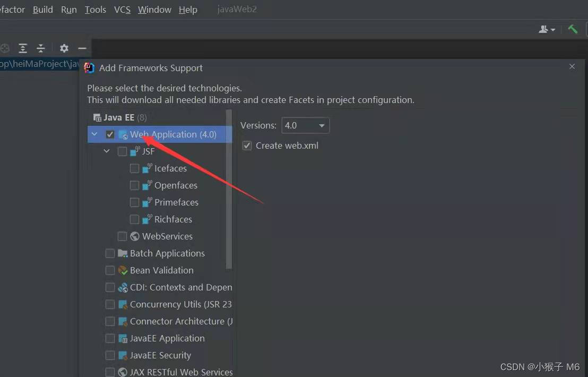Click the Connector Architecture icon

123,321
